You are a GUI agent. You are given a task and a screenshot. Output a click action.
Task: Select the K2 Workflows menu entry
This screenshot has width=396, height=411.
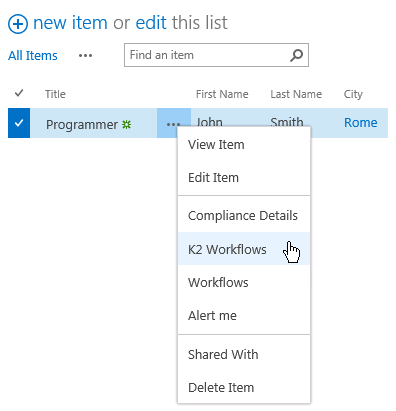244,249
